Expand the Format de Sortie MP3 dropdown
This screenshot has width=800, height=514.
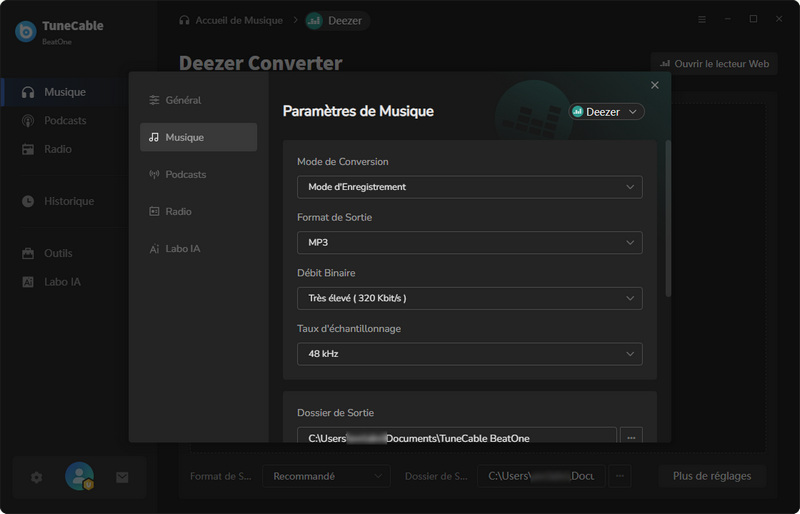click(469, 243)
